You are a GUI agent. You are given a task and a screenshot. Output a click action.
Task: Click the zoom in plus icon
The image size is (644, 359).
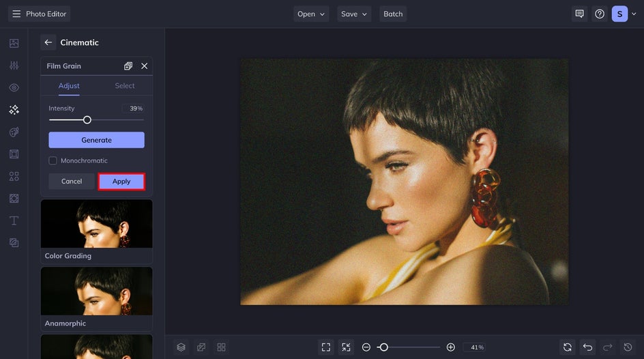[450, 347]
